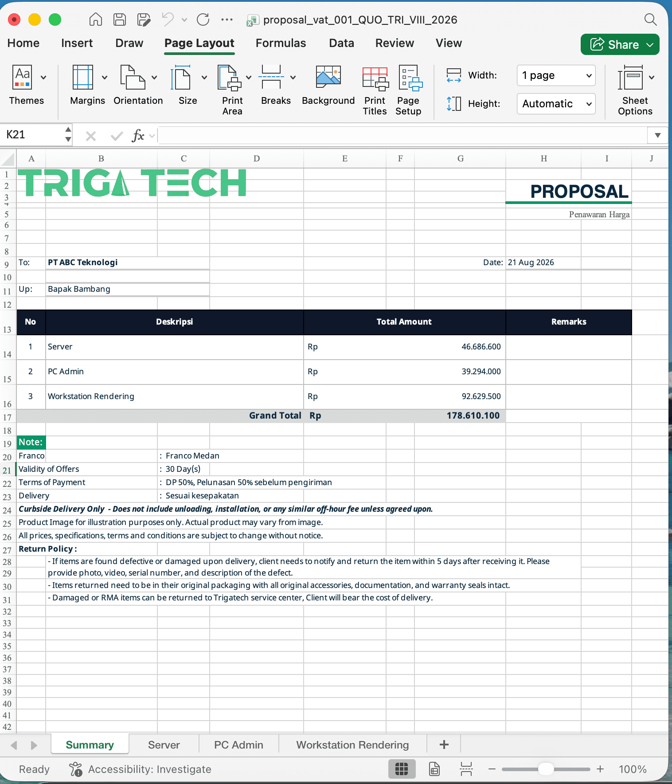Image resolution: width=672 pixels, height=784 pixels.
Task: Select column G header
Action: [460, 159]
